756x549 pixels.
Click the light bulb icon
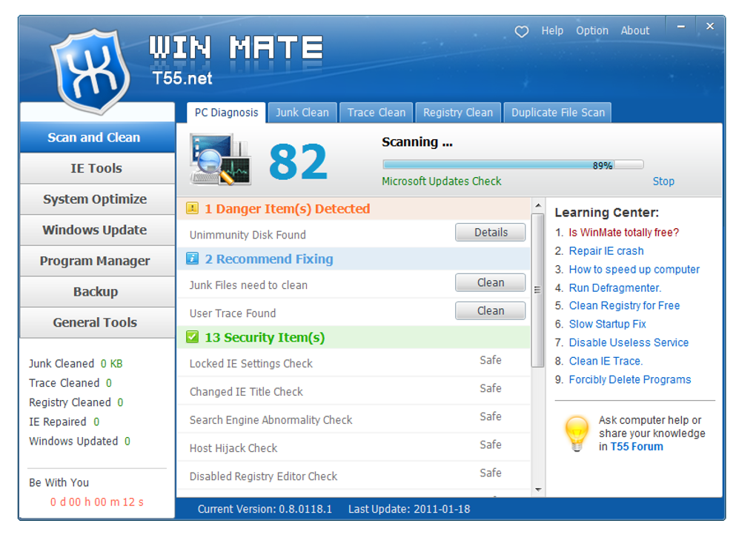tap(577, 433)
